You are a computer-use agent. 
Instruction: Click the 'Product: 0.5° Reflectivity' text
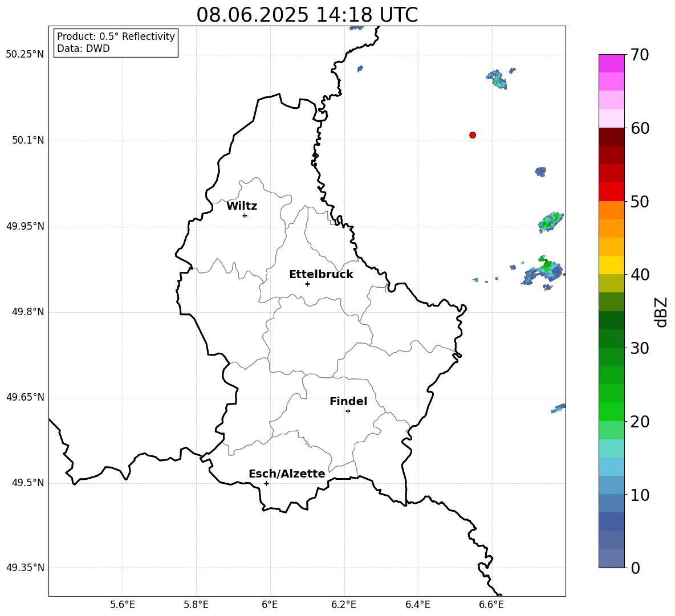tap(116, 36)
